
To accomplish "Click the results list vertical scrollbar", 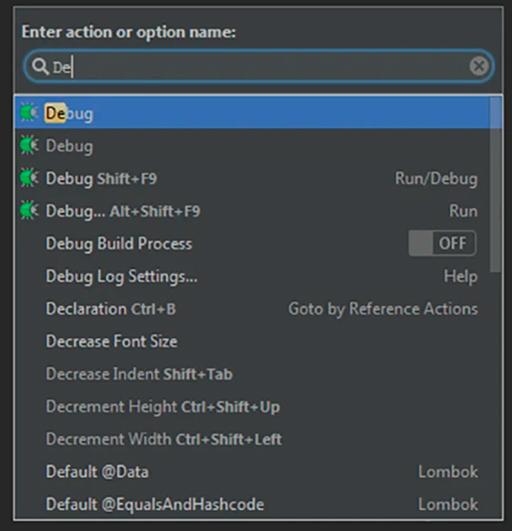I will point(495,185).
